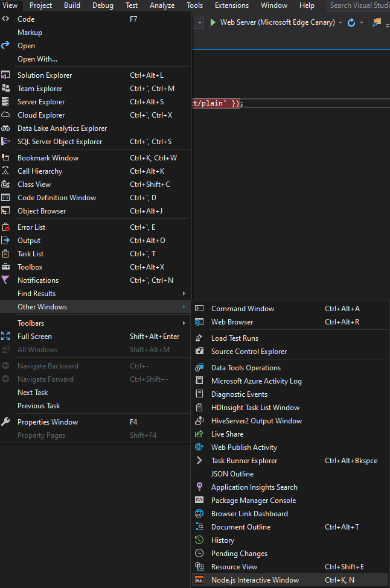Expand the Toolbars submenu
The width and height of the screenshot is (390, 588).
coord(184,323)
